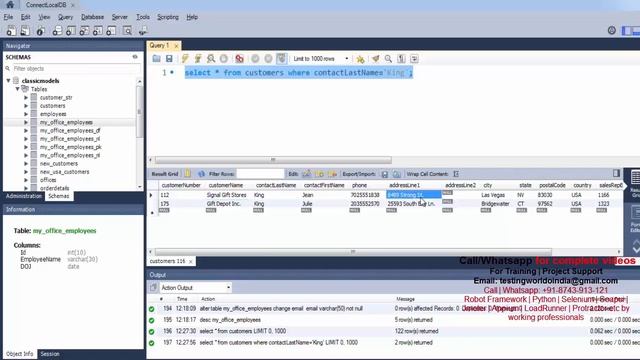This screenshot has width=640, height=360.
Task: Expand the new_customers table
Action: [x=26, y=163]
